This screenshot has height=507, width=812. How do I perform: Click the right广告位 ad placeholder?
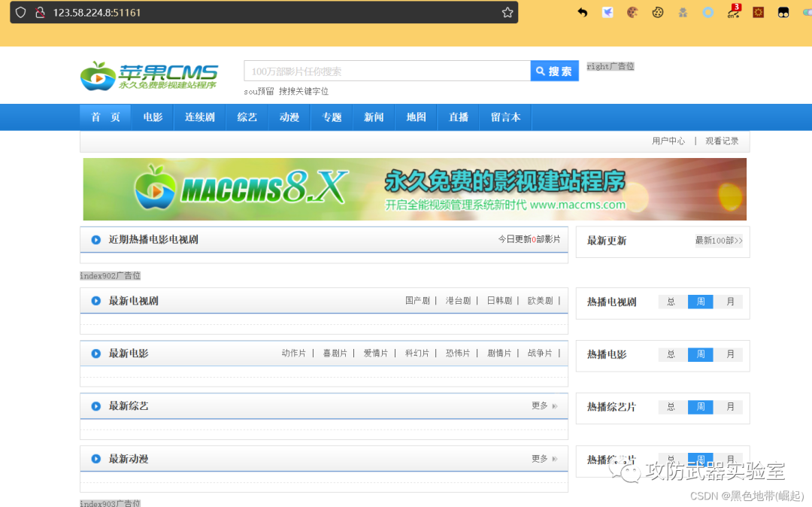[x=611, y=66]
